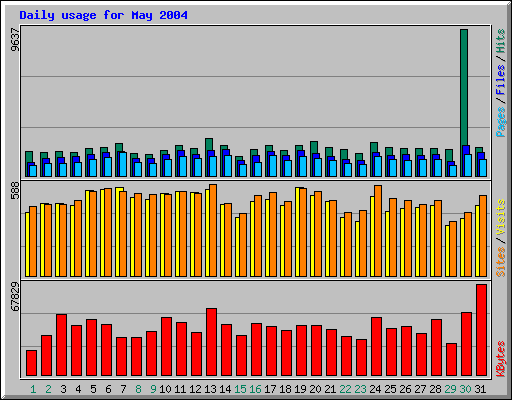The image size is (512, 400).
Task: Click the day label 23
Action: pyautogui.click(x=360, y=389)
